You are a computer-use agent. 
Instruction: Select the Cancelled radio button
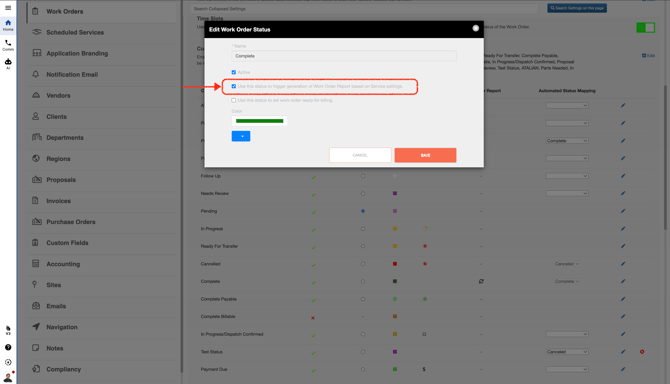point(363,264)
